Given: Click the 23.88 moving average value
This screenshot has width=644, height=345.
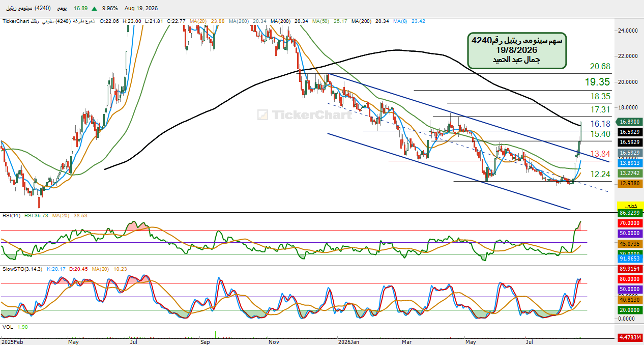Looking at the screenshot, I should (218, 21).
